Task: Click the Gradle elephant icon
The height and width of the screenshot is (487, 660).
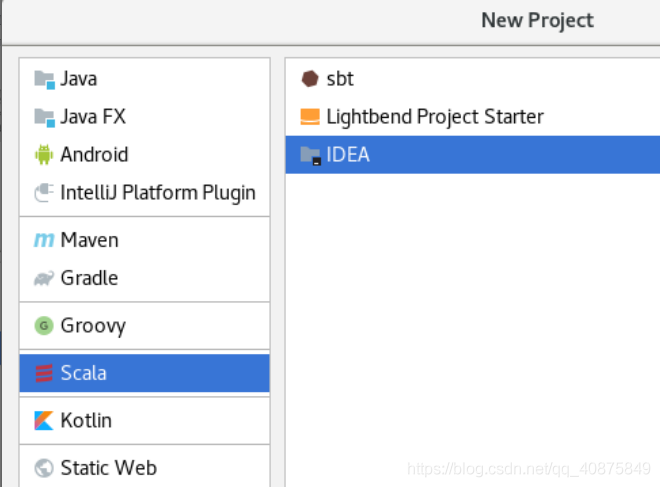Action: click(x=44, y=278)
